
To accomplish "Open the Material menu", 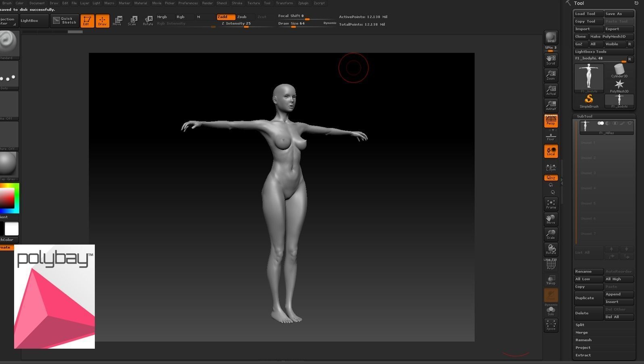I will point(140,3).
